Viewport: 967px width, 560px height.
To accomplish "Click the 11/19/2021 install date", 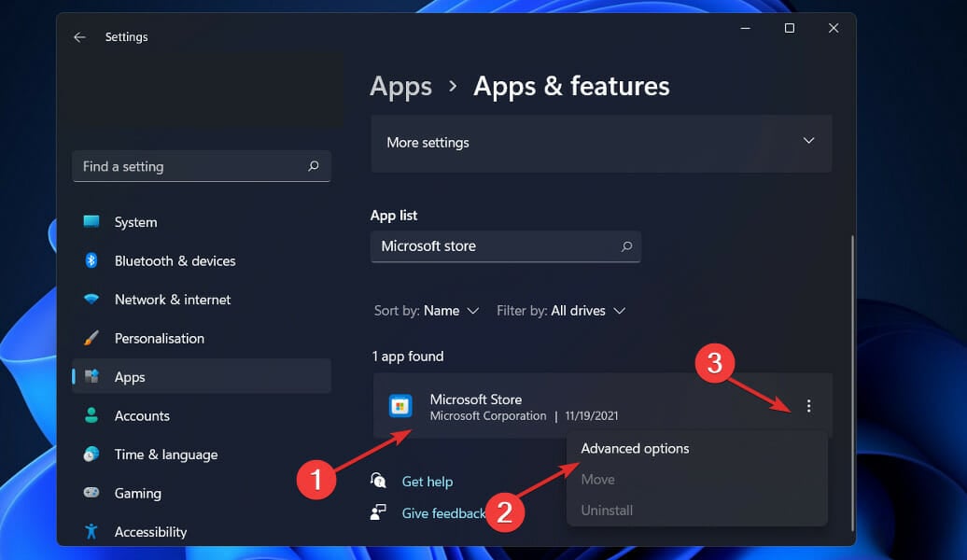I will (592, 416).
